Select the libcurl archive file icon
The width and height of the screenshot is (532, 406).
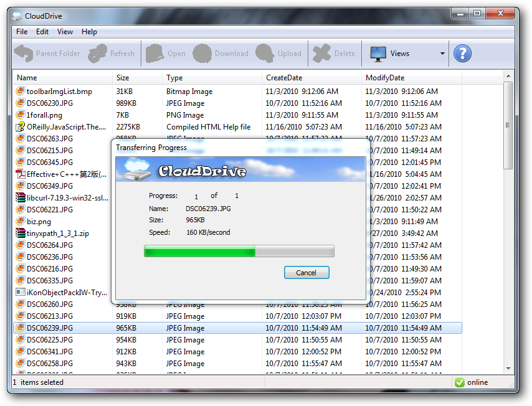point(21,197)
